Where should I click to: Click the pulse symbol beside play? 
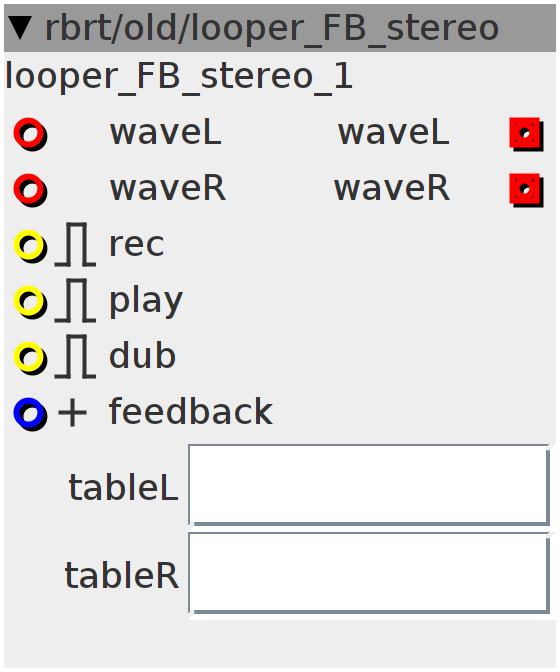coord(75,300)
